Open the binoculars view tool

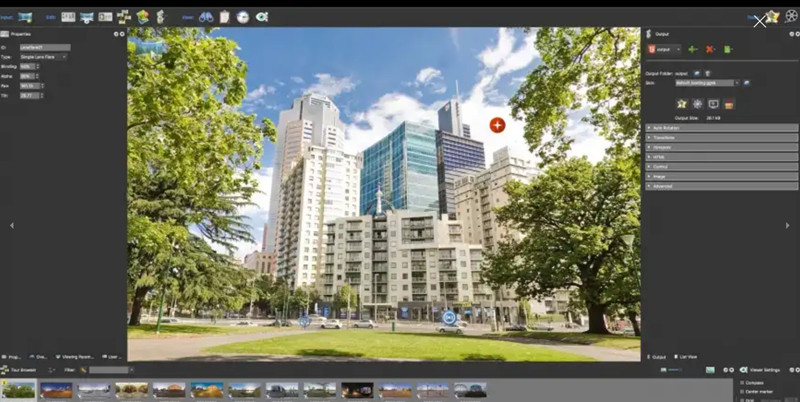(206, 17)
